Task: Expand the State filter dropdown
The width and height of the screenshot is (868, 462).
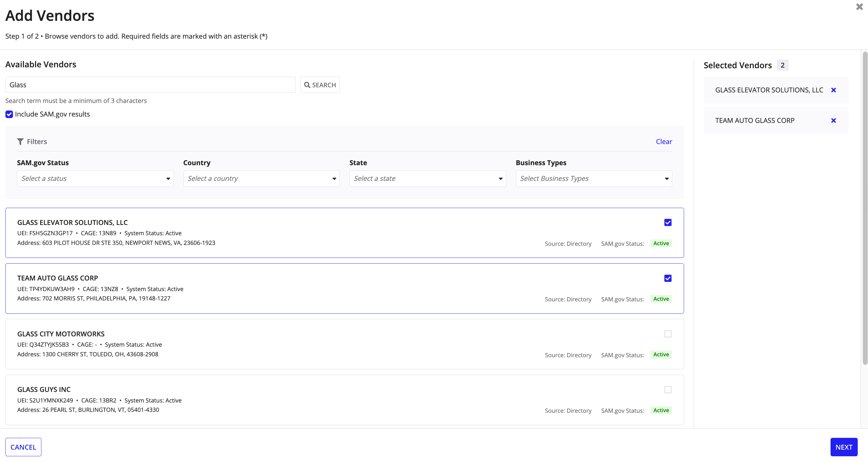Action: 427,178
